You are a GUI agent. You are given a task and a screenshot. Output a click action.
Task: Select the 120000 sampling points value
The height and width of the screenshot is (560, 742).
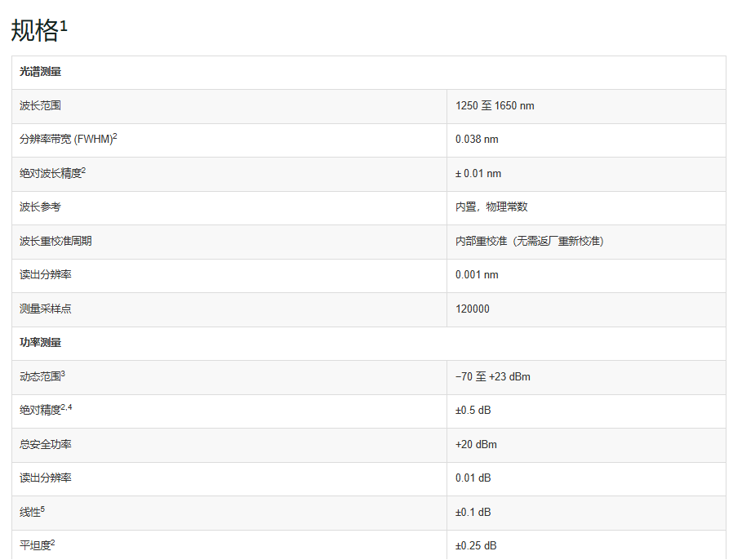[473, 309]
